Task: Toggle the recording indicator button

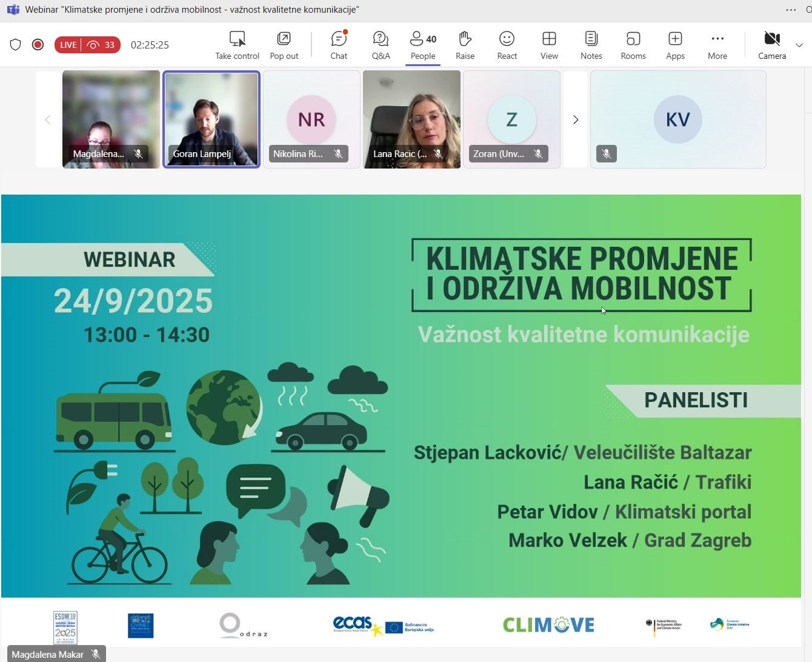Action: click(x=38, y=45)
